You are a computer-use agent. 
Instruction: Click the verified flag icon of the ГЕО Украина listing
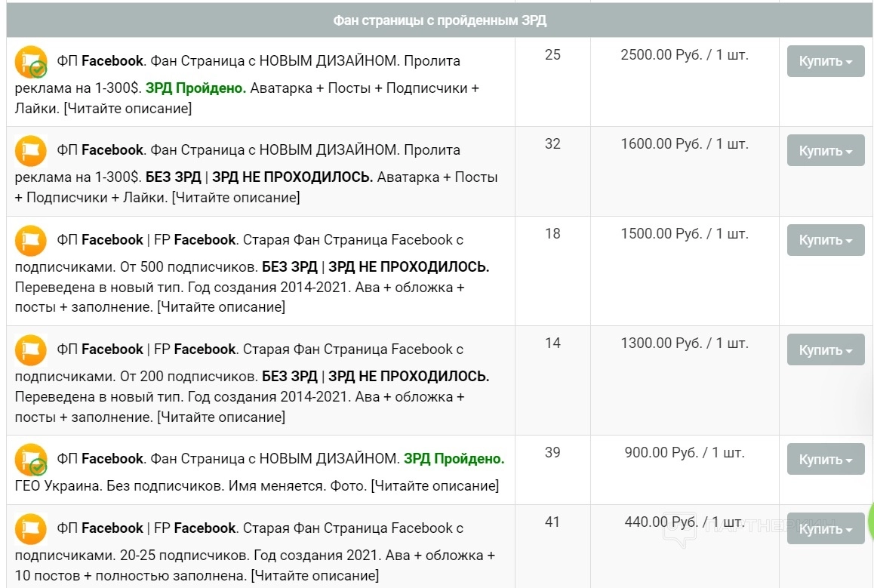[x=31, y=460]
